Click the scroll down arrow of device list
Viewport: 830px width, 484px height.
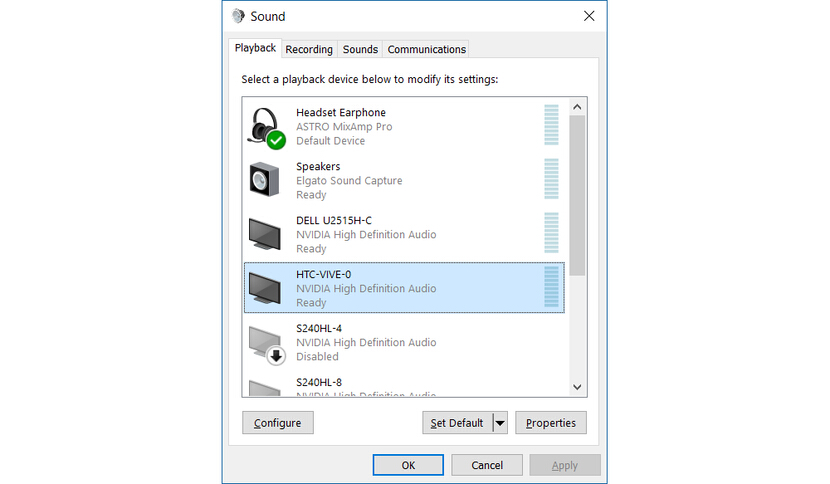pos(577,387)
